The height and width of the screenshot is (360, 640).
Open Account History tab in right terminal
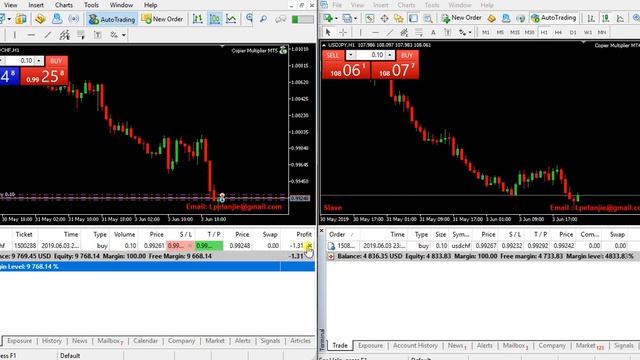click(415, 345)
